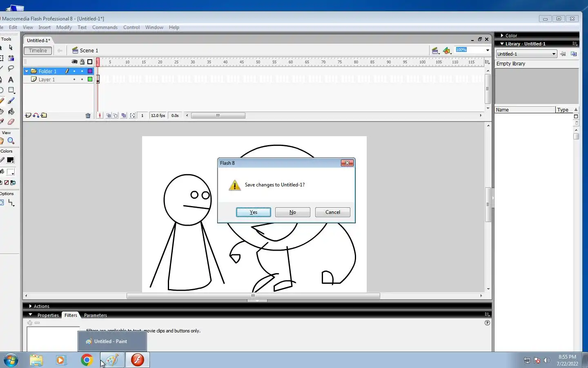Select the Brush tool

click(11, 101)
